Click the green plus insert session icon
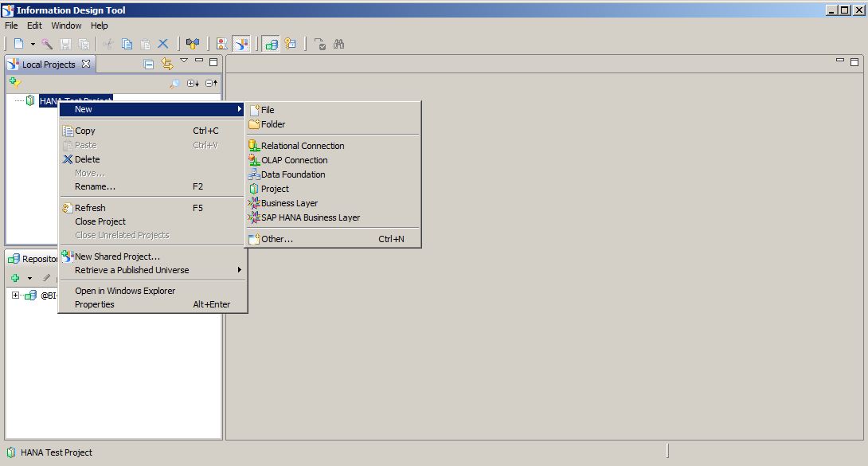Image resolution: width=868 pixels, height=466 pixels. [x=15, y=278]
